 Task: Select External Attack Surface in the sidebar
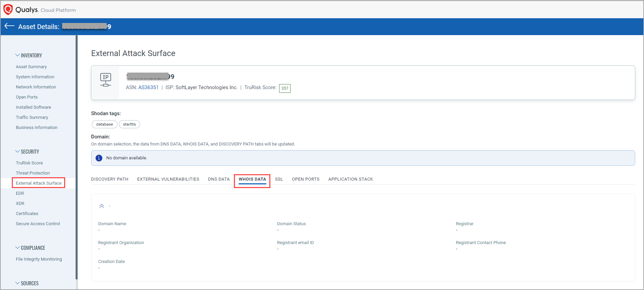[38, 183]
